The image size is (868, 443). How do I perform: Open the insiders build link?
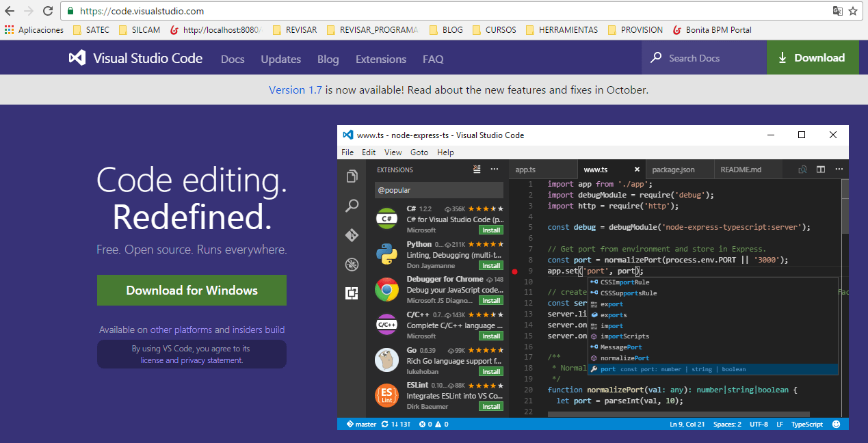tap(259, 330)
